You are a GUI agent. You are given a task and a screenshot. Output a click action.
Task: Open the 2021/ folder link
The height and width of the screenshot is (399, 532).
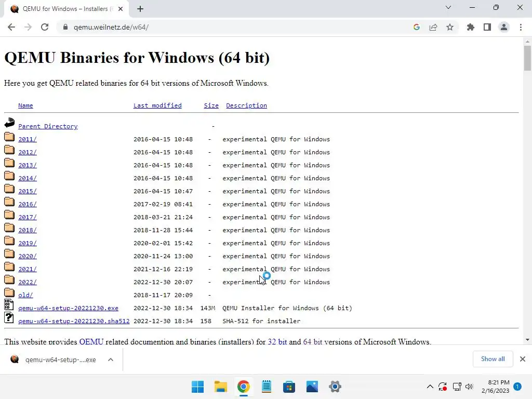coord(28,269)
